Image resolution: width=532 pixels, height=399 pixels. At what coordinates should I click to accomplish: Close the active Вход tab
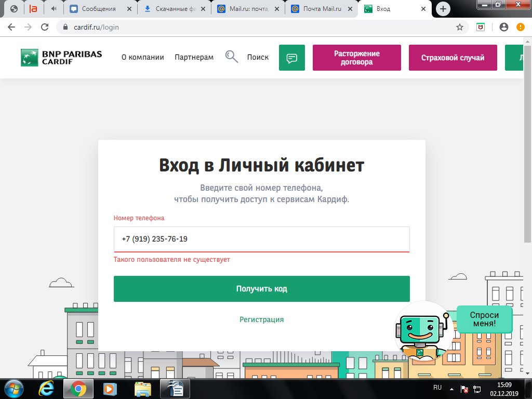pyautogui.click(x=423, y=9)
